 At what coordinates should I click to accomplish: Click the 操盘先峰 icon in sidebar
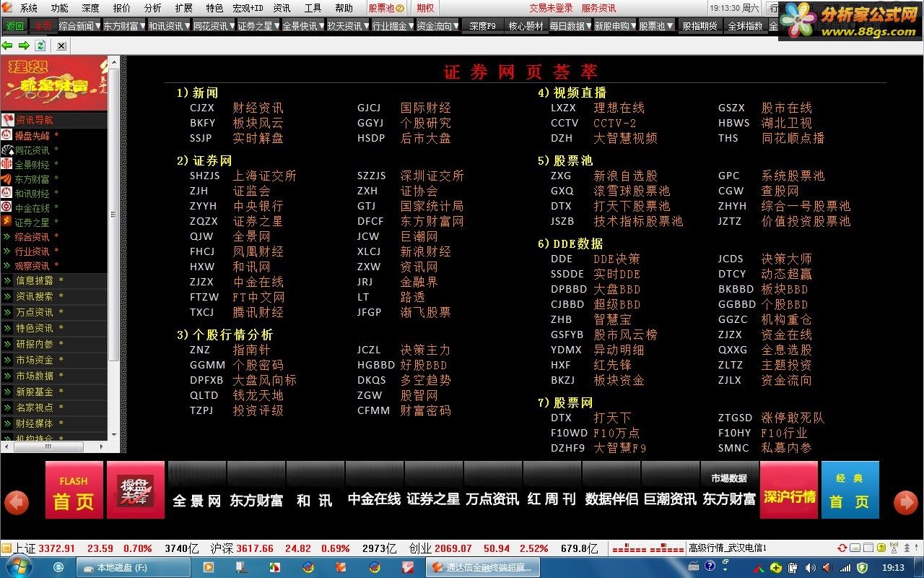[7, 135]
